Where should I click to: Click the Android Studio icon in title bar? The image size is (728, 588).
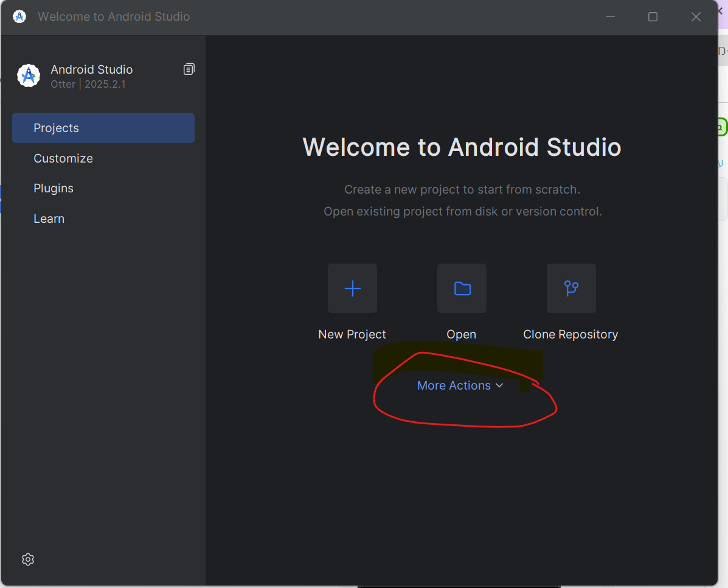(x=19, y=16)
